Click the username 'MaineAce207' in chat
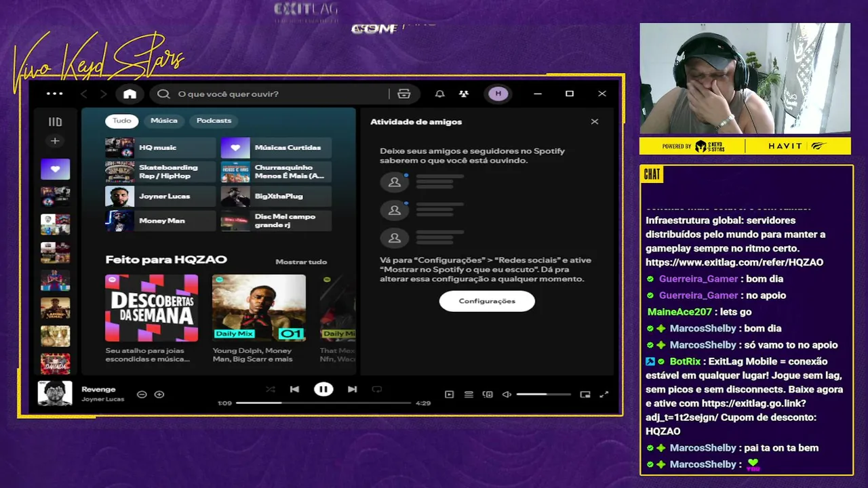Image resolution: width=868 pixels, height=488 pixels. tap(679, 312)
